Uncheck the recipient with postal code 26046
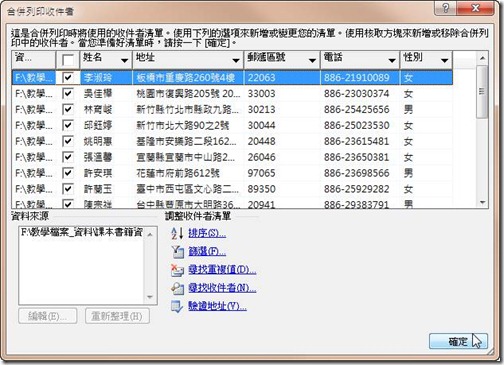This screenshot has height=365, width=504. coord(68,157)
